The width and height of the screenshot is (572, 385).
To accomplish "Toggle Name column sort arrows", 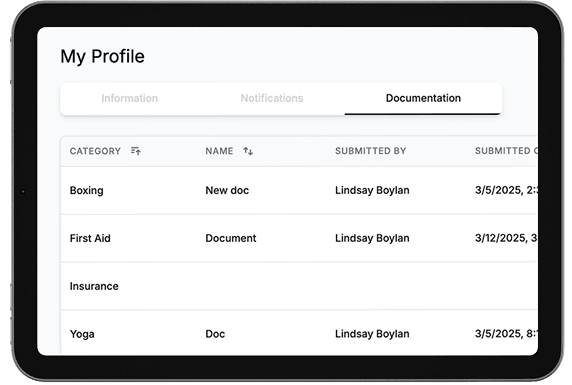I will click(x=248, y=151).
